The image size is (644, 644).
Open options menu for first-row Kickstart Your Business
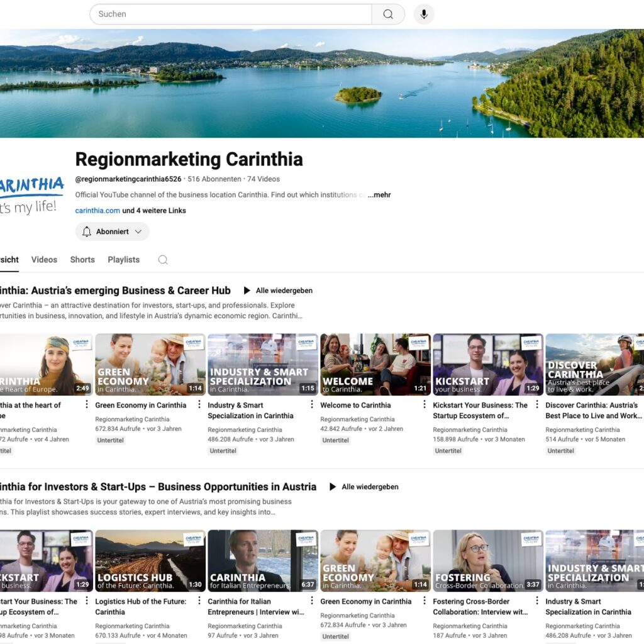coord(537,404)
